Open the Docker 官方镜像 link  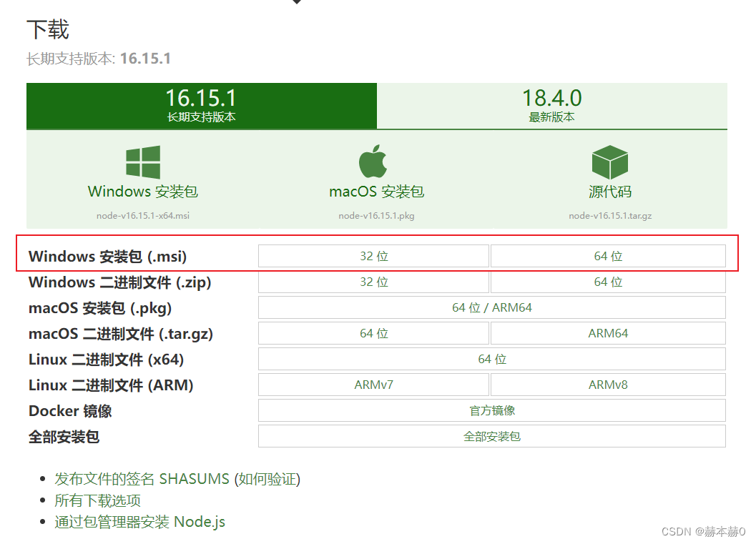click(x=492, y=410)
